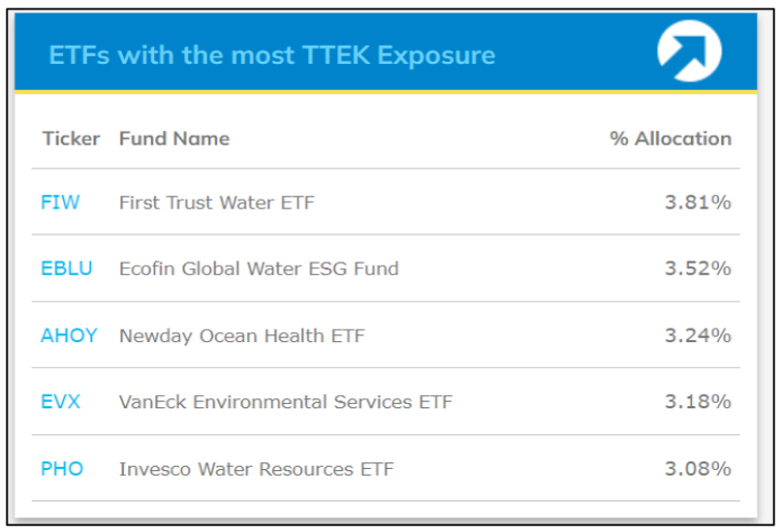Open the AHOY ticker link
781x532 pixels.
pos(69,335)
